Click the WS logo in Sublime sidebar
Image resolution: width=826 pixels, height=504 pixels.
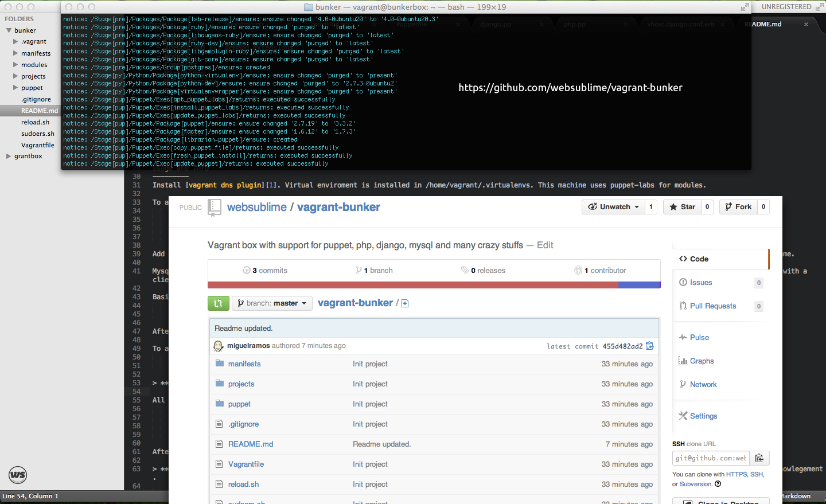18,475
